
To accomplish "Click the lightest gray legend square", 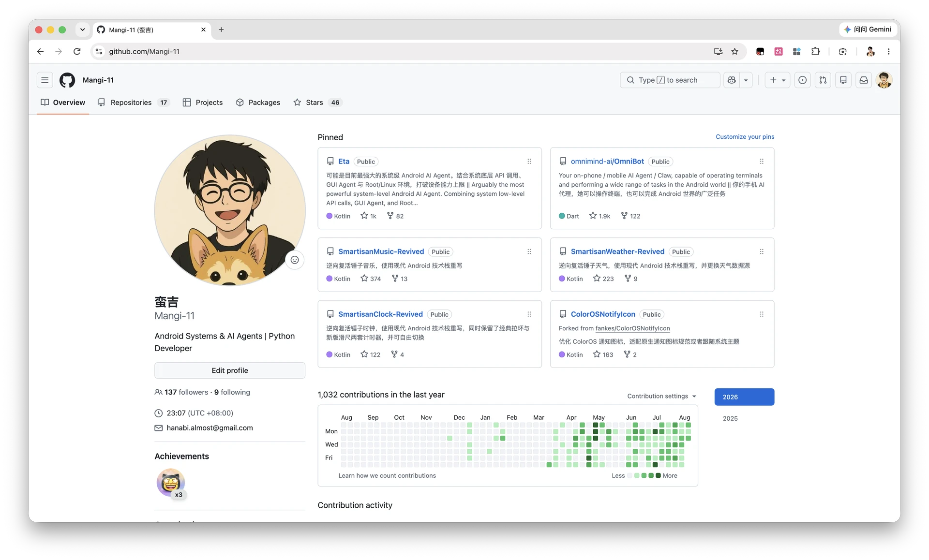I will (629, 476).
